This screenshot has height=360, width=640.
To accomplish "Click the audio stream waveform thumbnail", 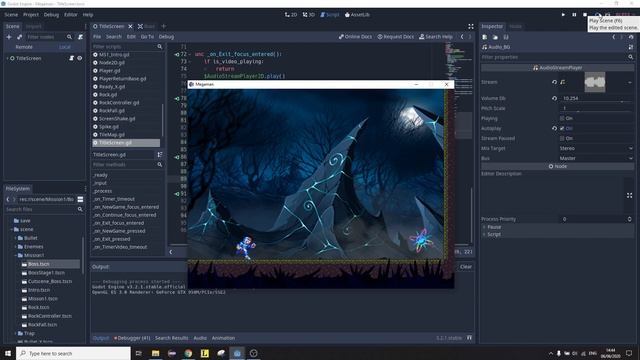I will click(595, 82).
